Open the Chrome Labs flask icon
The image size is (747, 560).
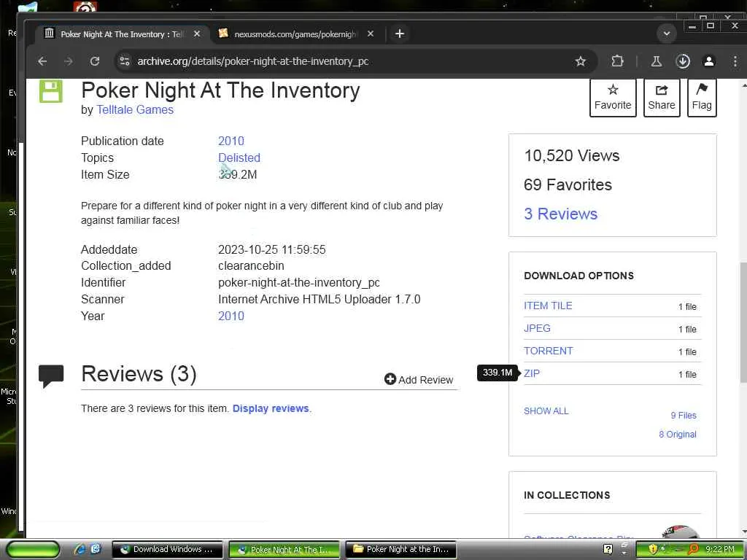pyautogui.click(x=657, y=61)
